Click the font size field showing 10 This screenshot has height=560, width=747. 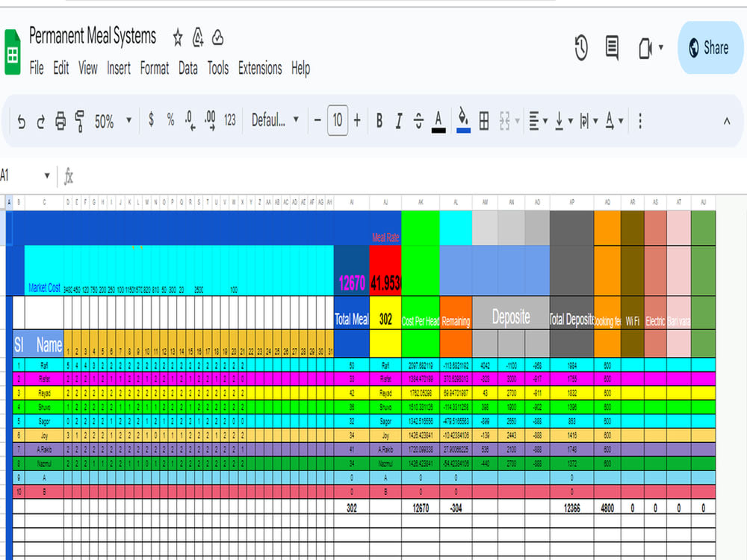click(x=338, y=120)
